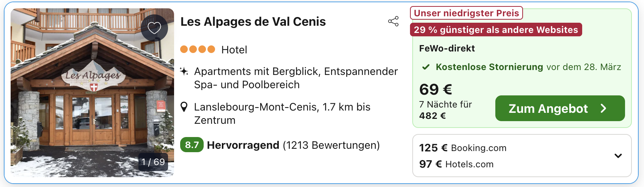Toggle the heart favorite icon on photo
This screenshot has width=644, height=187.
pos(154,28)
